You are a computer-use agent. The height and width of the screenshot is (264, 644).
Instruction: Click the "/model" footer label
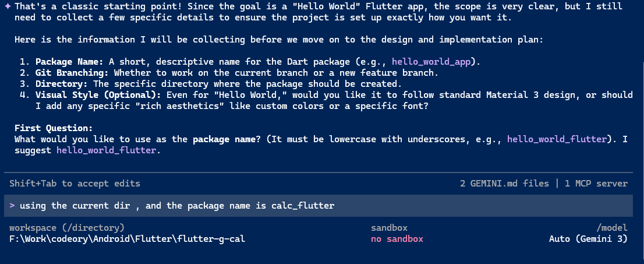(613, 228)
